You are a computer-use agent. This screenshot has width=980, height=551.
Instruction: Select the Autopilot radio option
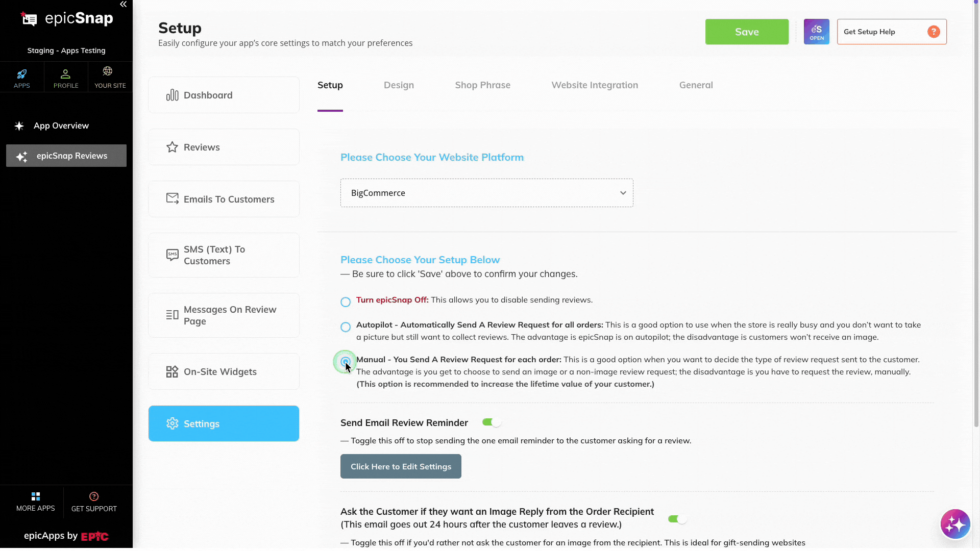click(346, 327)
